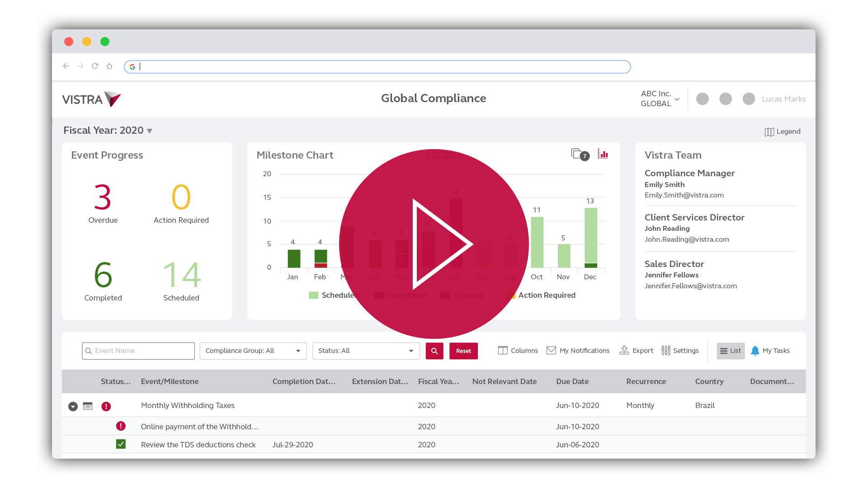The image size is (868, 488).
Task: Sort by the Event/Milestone column header
Action: point(170,381)
